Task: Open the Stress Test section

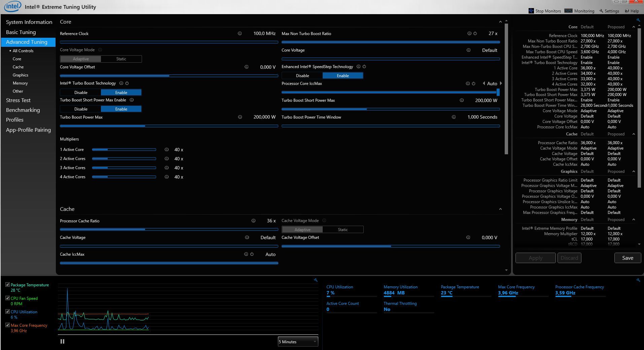Action: click(18, 100)
